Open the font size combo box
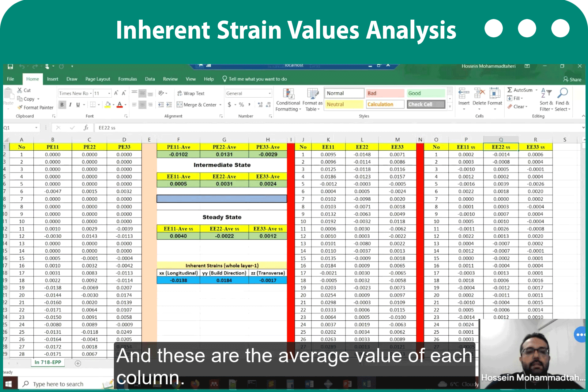 pos(102,93)
